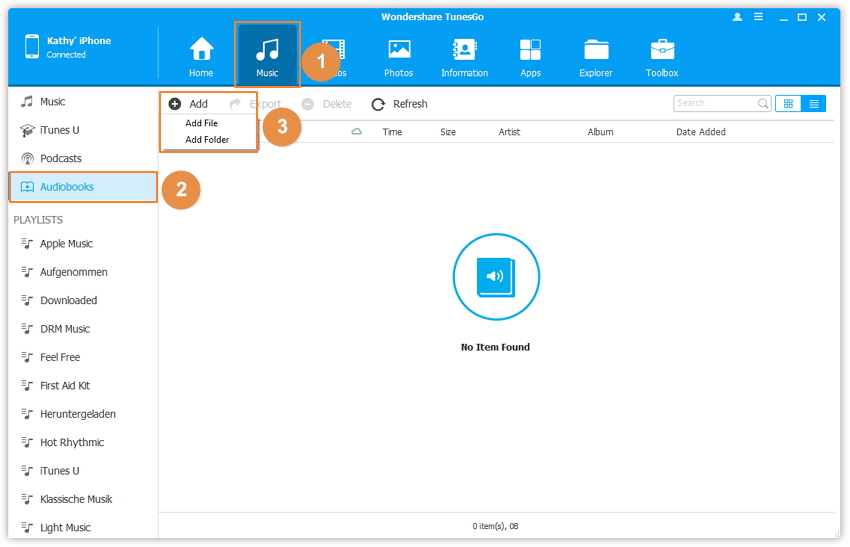The width and height of the screenshot is (850, 547).
Task: Open the Explorer folder icon
Action: (596, 50)
